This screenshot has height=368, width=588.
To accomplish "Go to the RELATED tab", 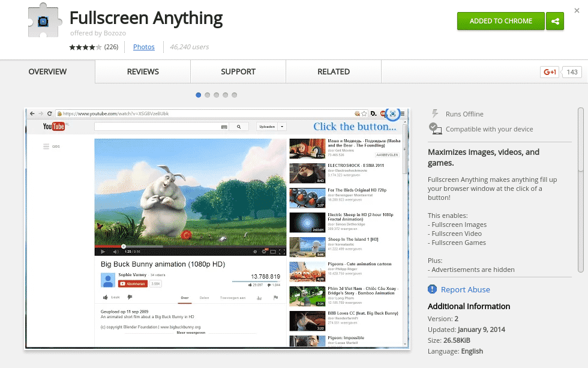I will pos(334,71).
